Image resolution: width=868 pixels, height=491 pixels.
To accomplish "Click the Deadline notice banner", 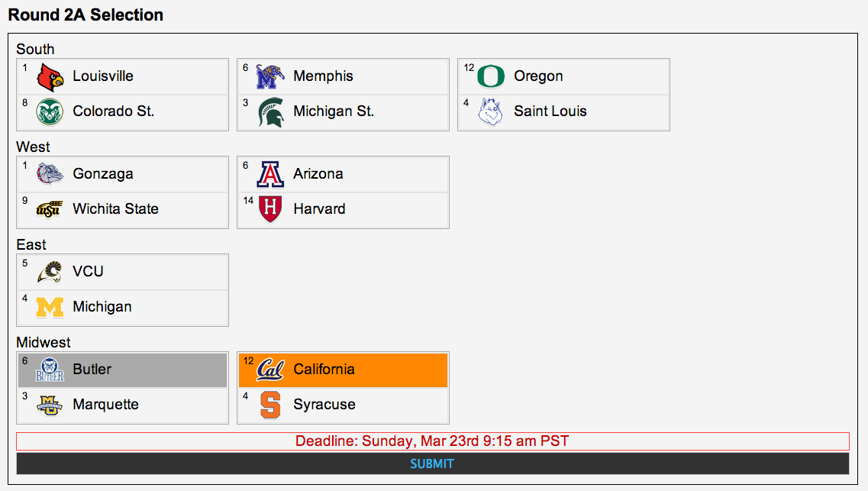I will click(x=432, y=441).
